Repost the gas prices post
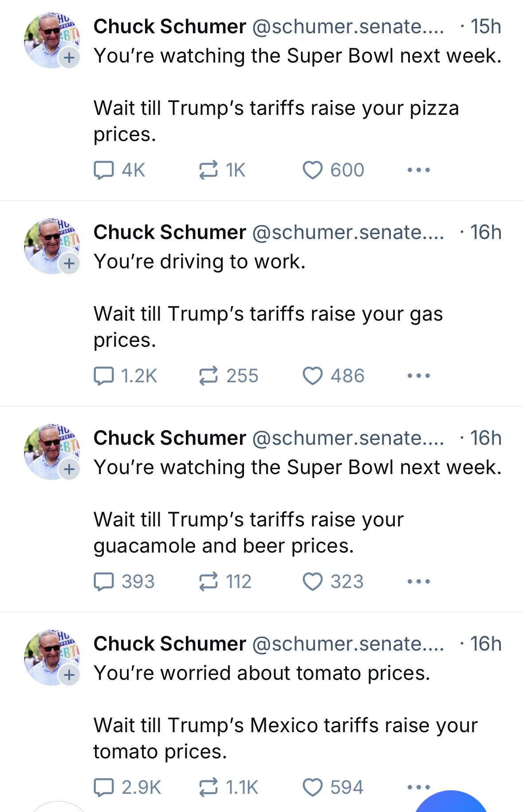The height and width of the screenshot is (812, 523). [208, 376]
